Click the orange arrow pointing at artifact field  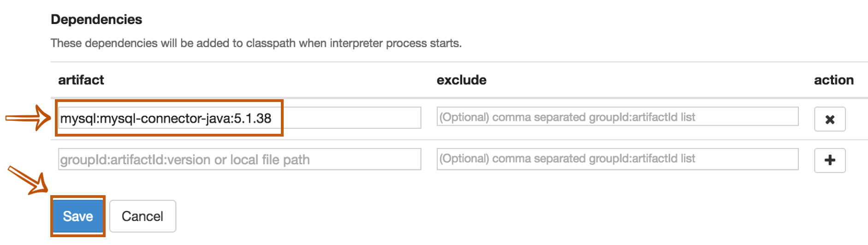tap(28, 118)
